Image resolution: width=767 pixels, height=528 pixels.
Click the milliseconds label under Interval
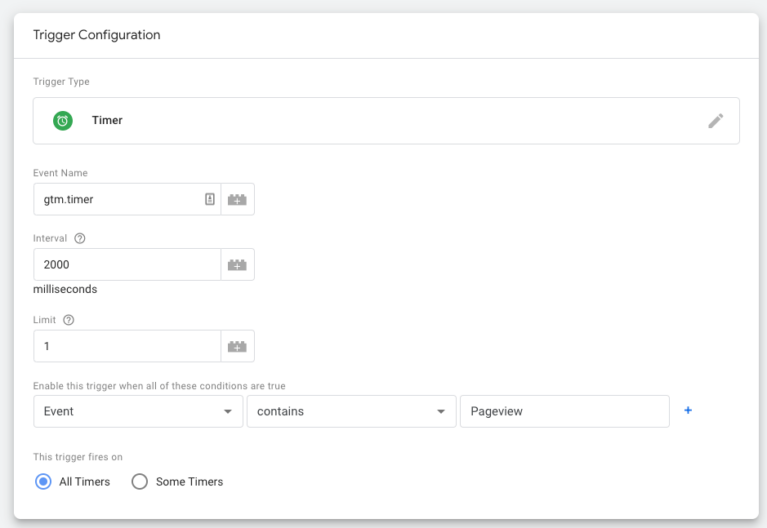(x=65, y=289)
